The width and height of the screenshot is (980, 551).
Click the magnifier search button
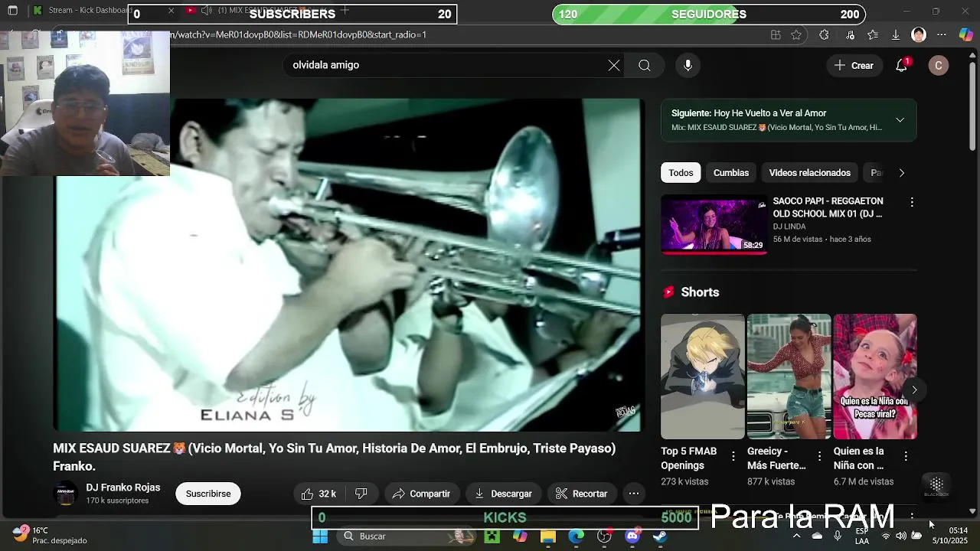tap(645, 65)
